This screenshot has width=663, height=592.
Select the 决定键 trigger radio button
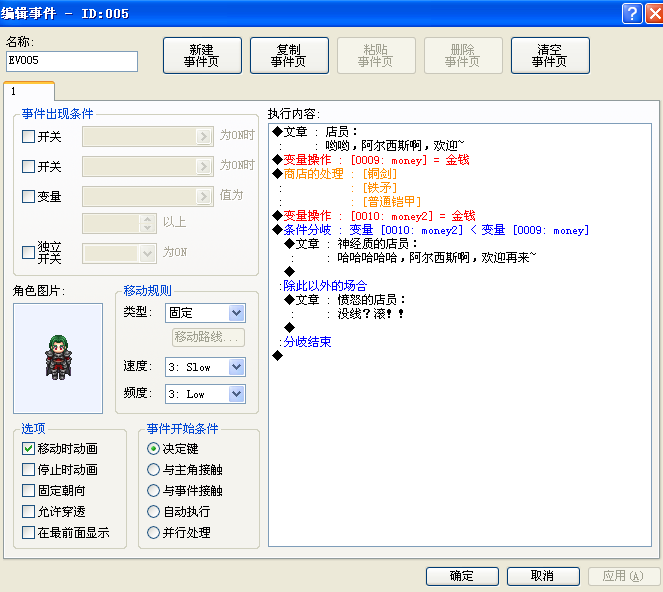tap(153, 448)
